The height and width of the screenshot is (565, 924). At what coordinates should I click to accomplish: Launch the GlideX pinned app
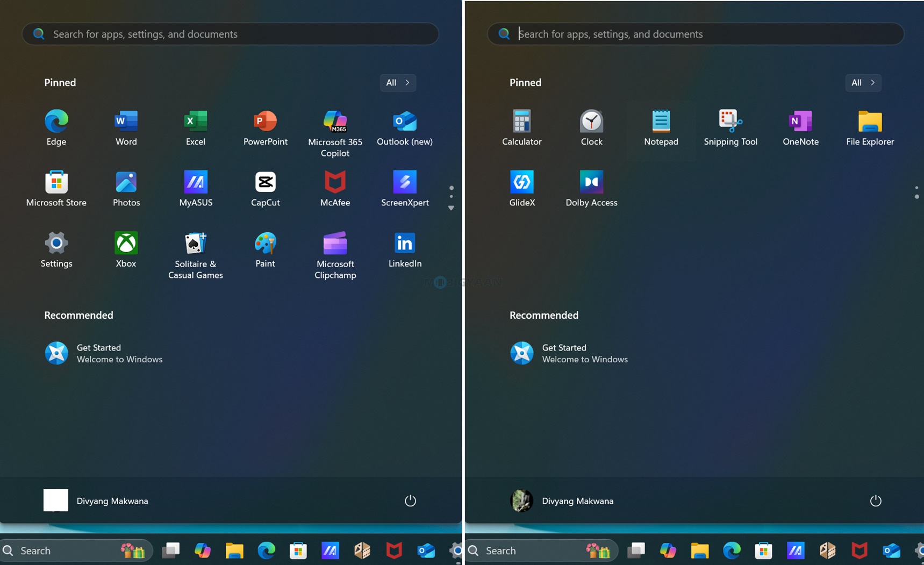[522, 189]
